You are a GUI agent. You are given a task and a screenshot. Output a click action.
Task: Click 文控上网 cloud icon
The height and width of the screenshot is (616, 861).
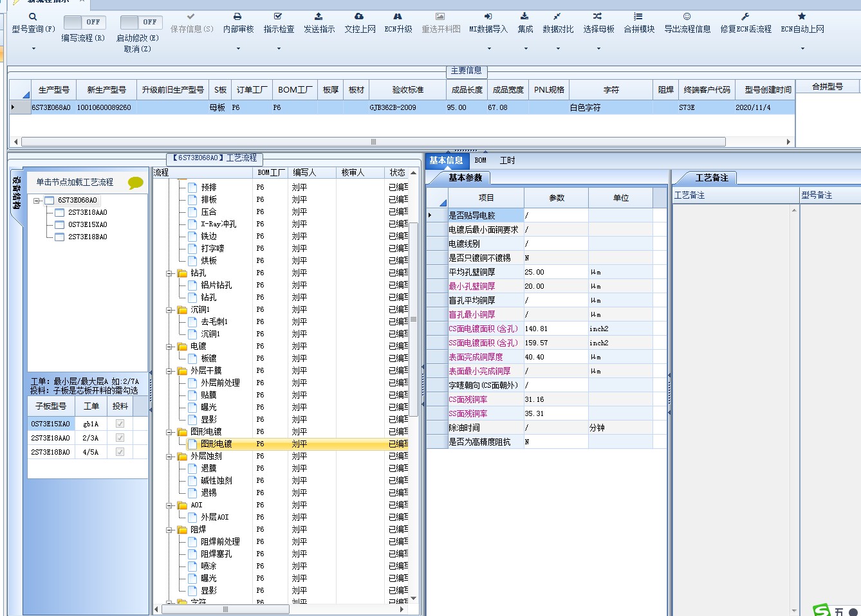(359, 17)
